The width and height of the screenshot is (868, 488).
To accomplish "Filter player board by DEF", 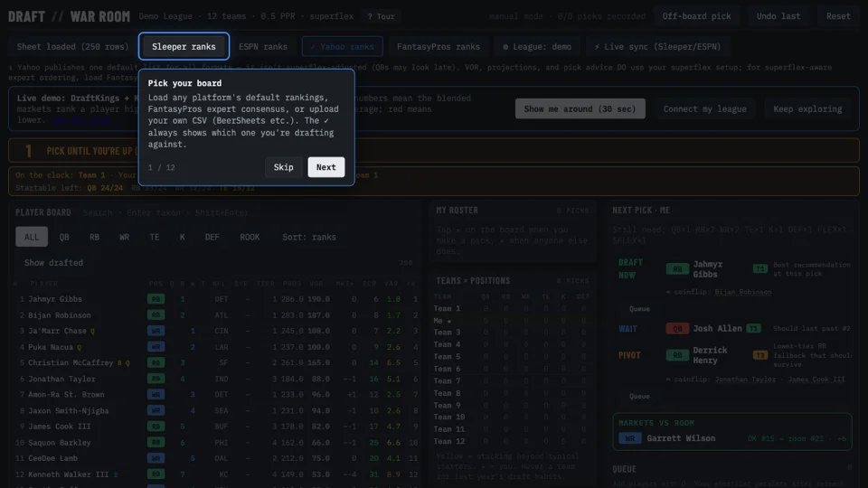I will click(x=212, y=237).
